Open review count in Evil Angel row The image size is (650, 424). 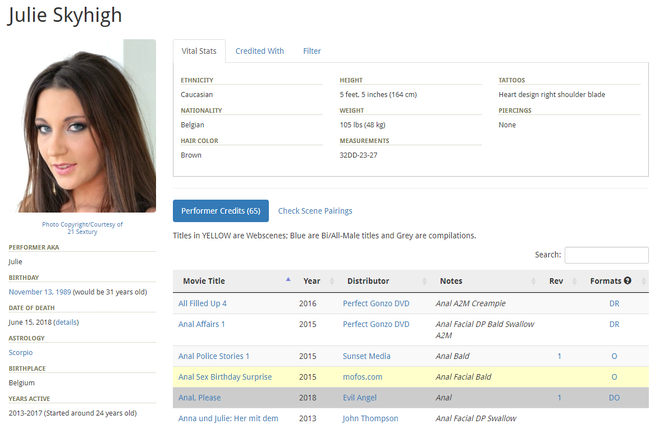tap(559, 397)
